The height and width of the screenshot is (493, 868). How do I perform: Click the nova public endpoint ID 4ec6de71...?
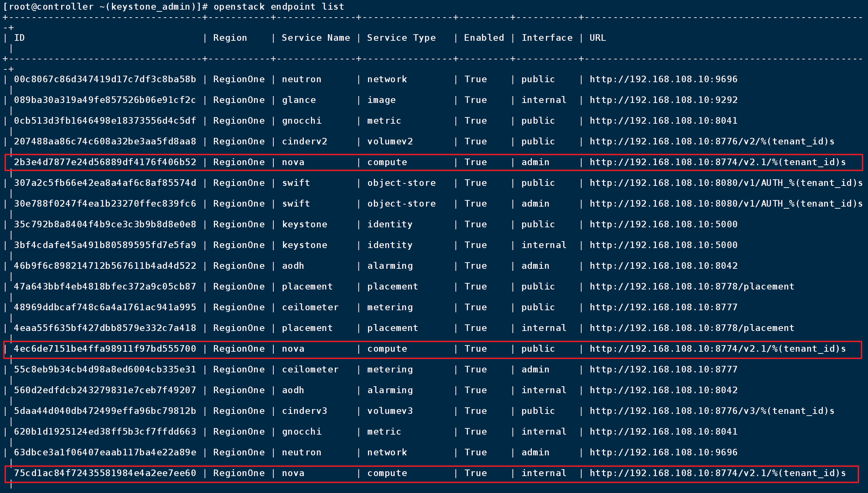tap(105, 349)
